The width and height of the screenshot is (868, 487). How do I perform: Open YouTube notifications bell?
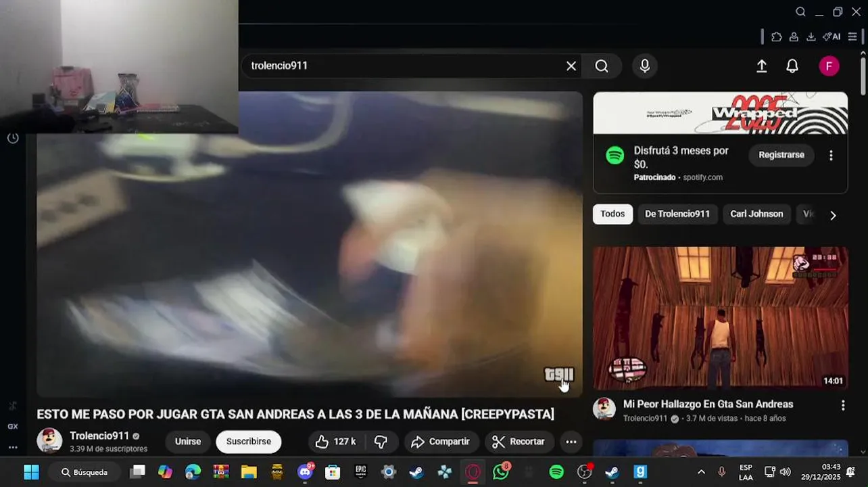point(792,66)
